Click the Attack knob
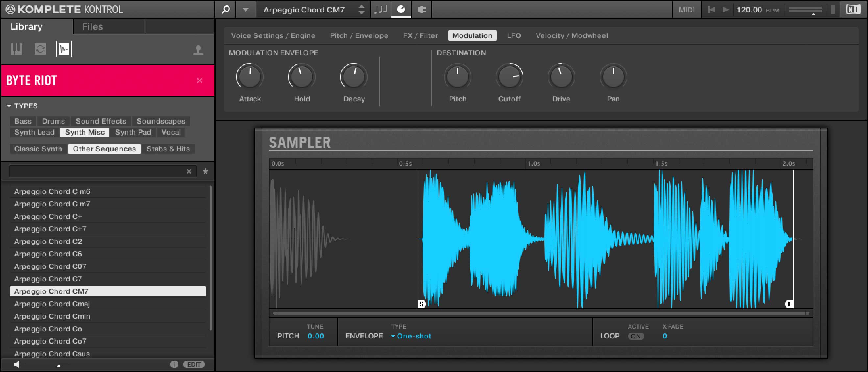Screen dimensions: 868x372 click(x=250, y=77)
